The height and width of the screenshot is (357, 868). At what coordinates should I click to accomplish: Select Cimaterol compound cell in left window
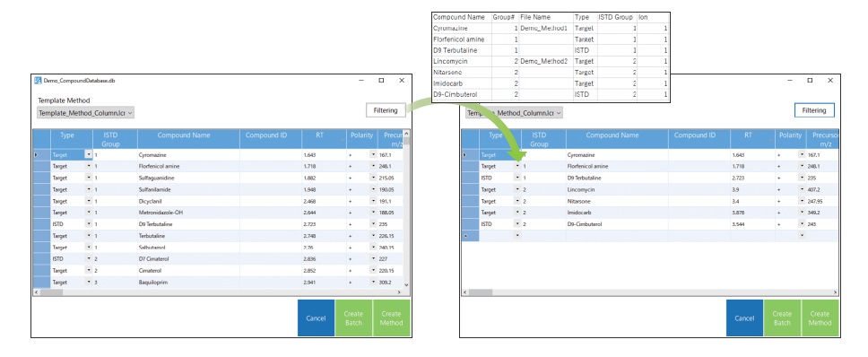tap(188, 270)
